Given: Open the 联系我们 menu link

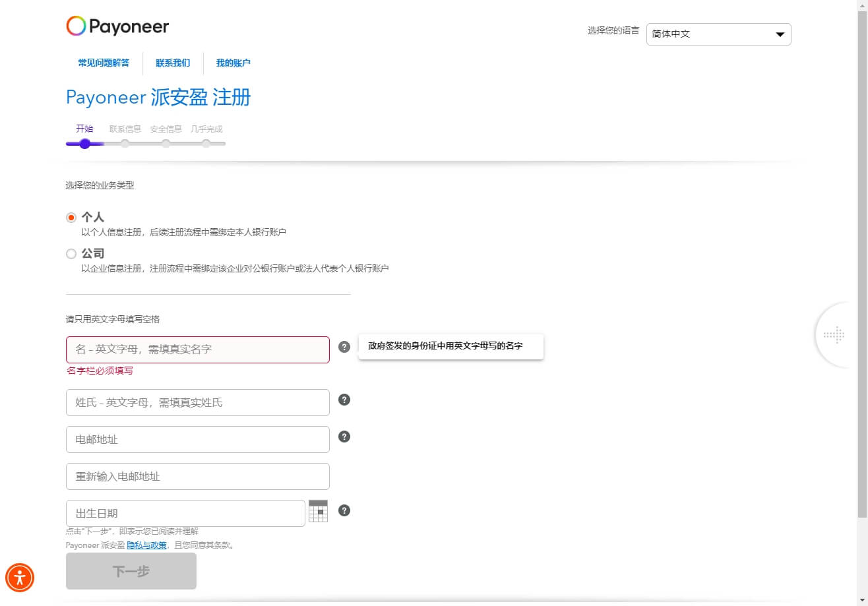Looking at the screenshot, I should 173,63.
